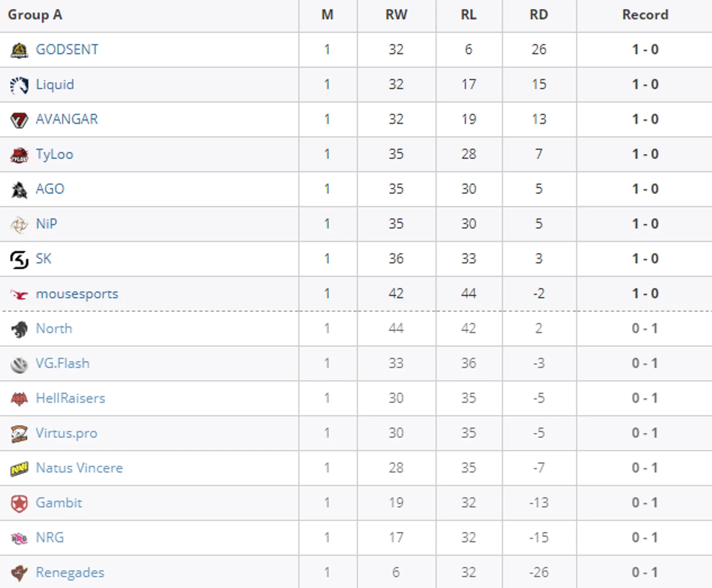Screen dimensions: 712x588
Task: Click the mousesports red logo icon
Action: 19,294
